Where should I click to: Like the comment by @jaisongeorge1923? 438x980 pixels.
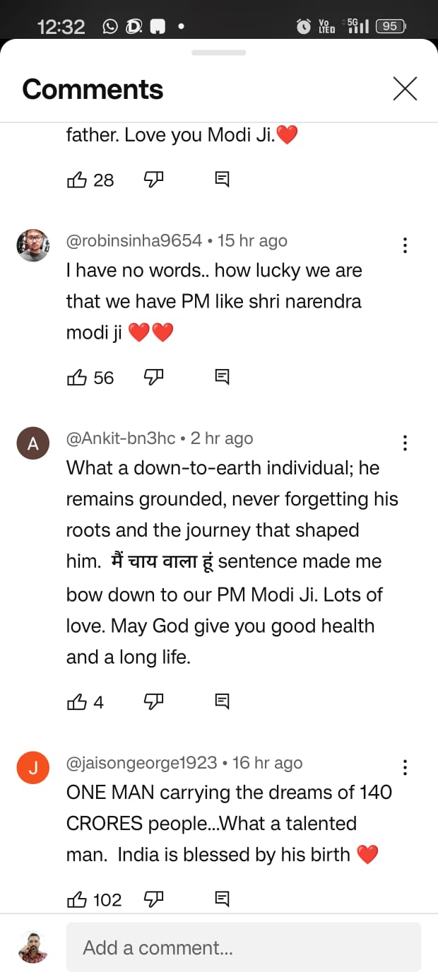[76, 899]
